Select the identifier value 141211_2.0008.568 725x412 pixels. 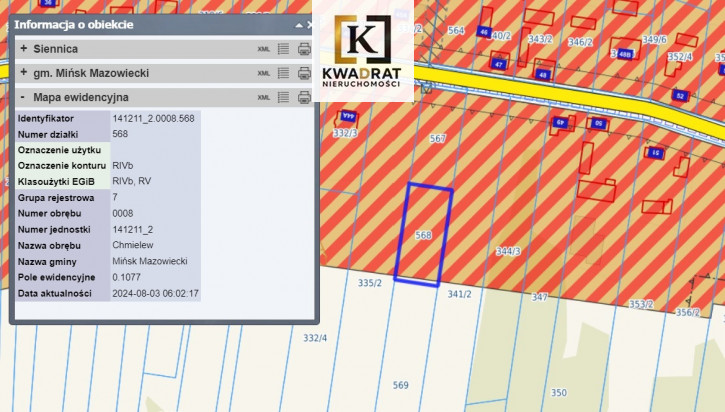click(154, 118)
